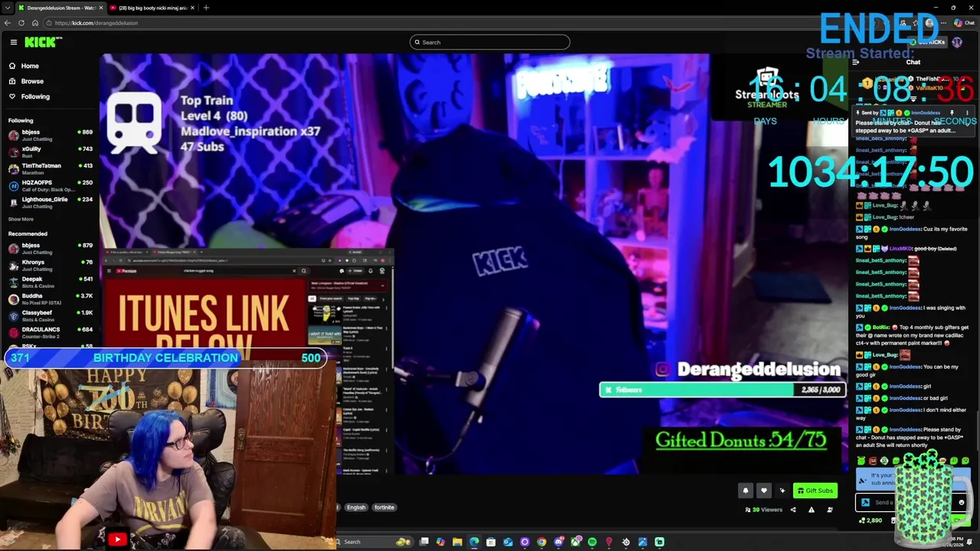Open the Windows taskbar search box
Viewport: 980px width, 551px height.
point(375,542)
